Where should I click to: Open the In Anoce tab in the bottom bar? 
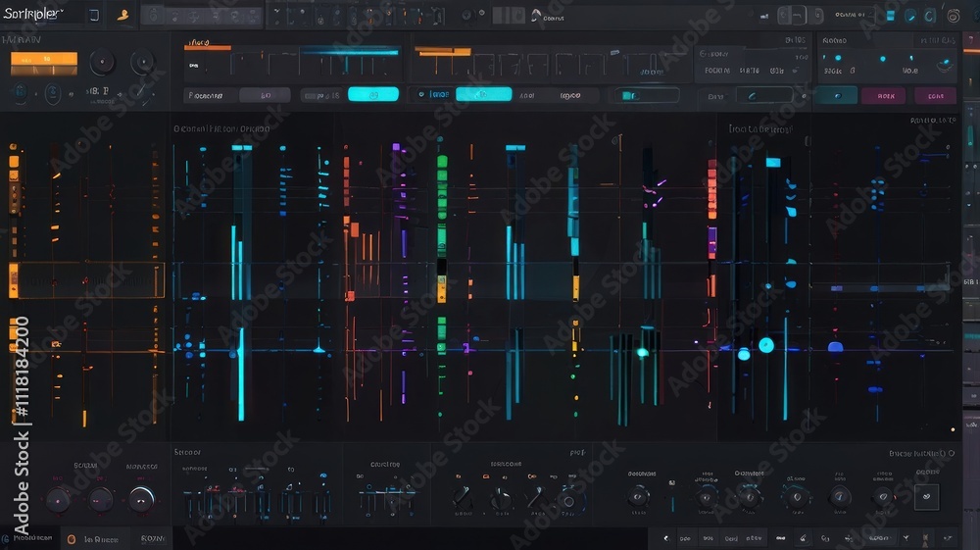coord(96,539)
